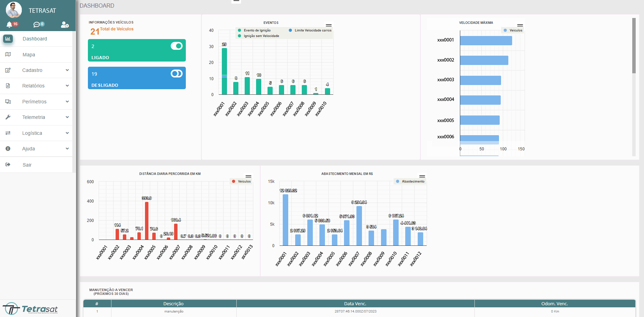Viewport: 644px width, 317px height.
Task: Expand the Perímetros submenu chevron
Action: (67, 102)
